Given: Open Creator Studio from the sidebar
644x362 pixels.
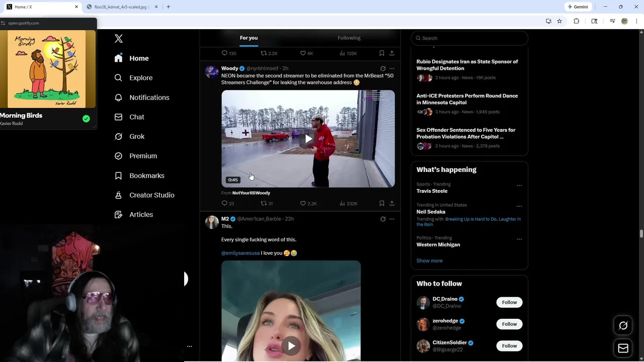Looking at the screenshot, I should point(144,195).
